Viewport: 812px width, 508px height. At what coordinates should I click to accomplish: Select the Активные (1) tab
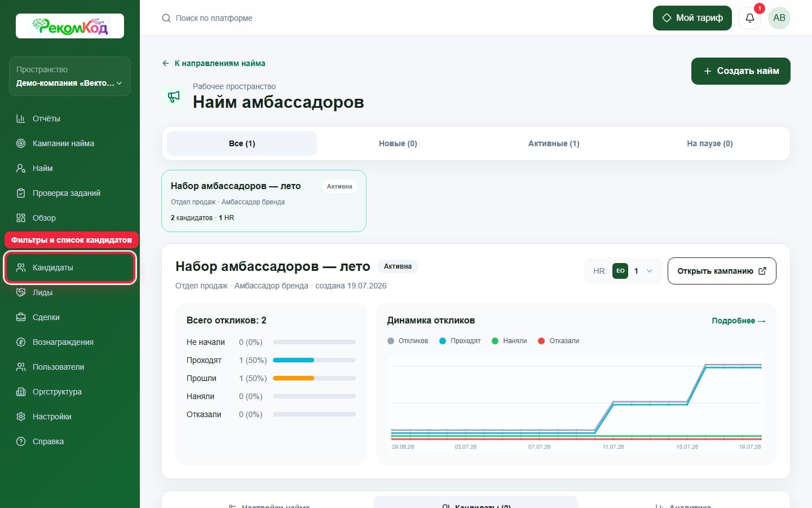554,143
